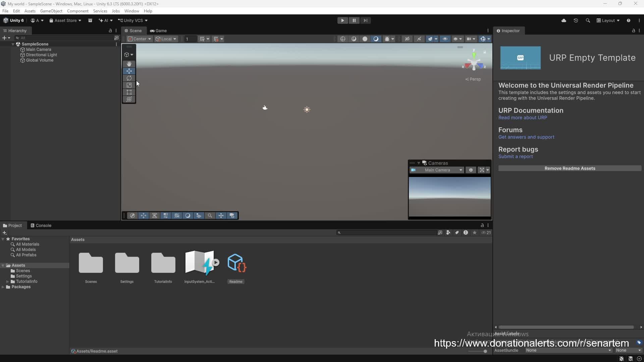The image size is (644, 362).
Task: Toggle hidden packages visibility count
Action: 486,233
